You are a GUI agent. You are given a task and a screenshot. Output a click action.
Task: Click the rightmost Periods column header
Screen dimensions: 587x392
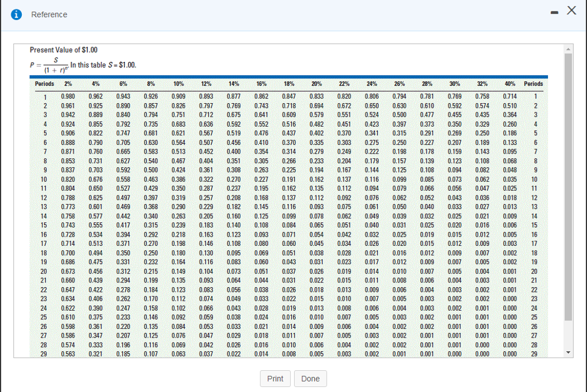pos(534,84)
